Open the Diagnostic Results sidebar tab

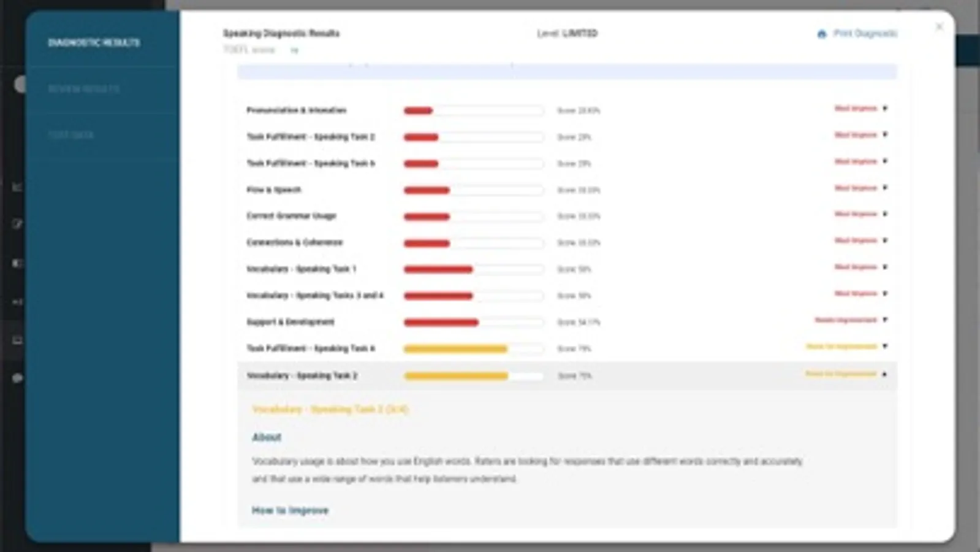coord(94,42)
